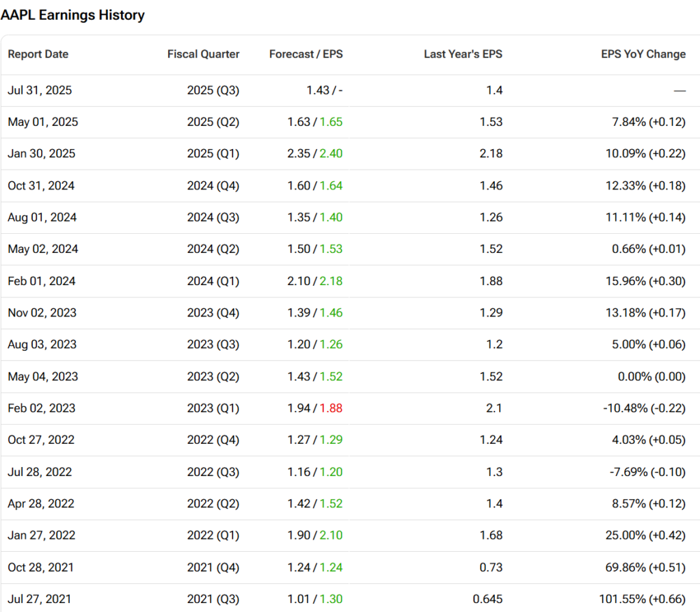Select the 'Nov 02, 2023' report date
700x612 pixels.
42,312
